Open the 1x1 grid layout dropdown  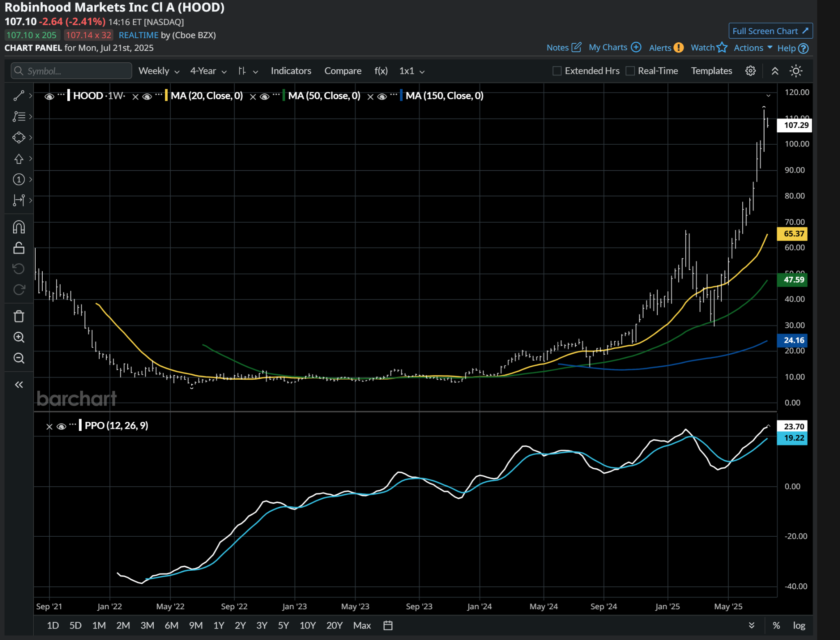[412, 71]
